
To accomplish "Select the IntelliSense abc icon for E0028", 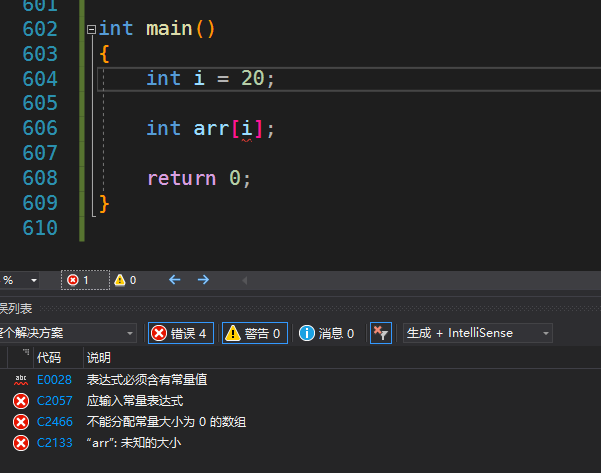I will point(21,380).
